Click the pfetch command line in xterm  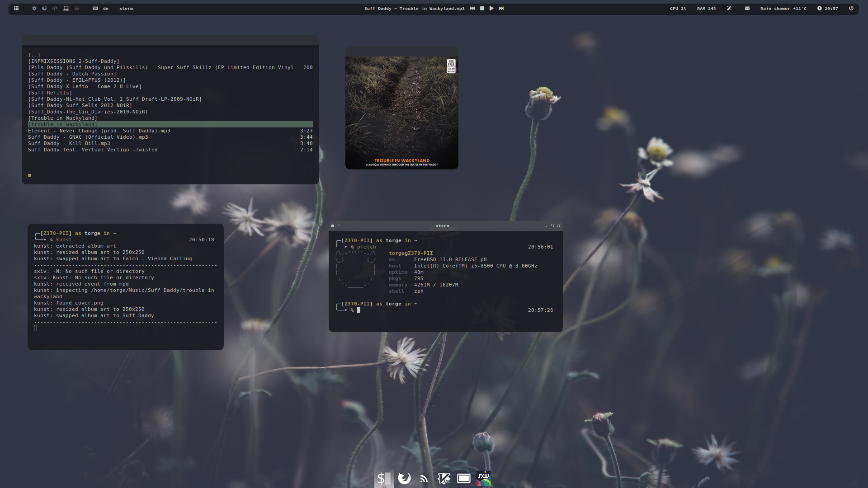pyautogui.click(x=366, y=247)
